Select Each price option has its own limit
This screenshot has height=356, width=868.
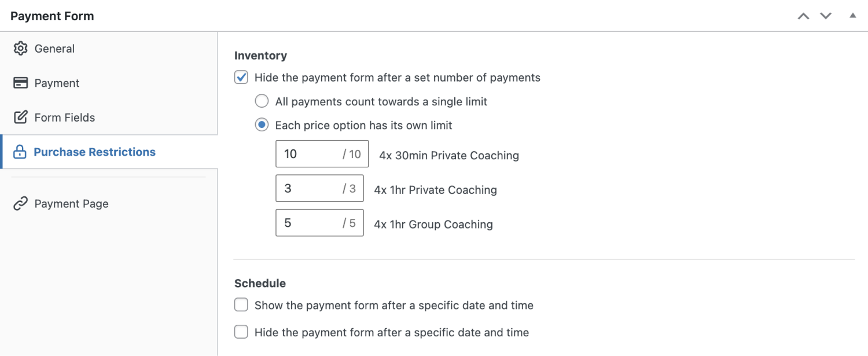[262, 125]
